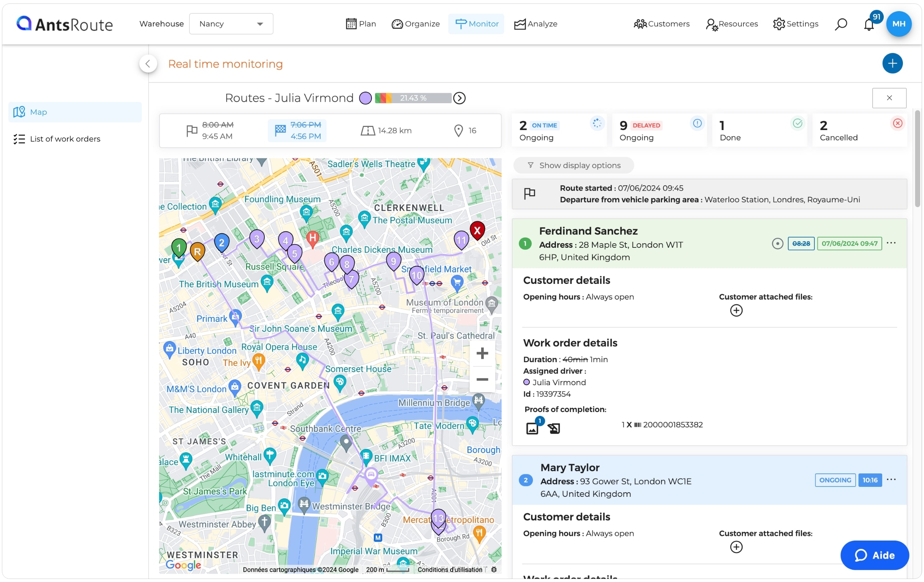Click Mary Taylor 10:16 time badge

tap(870, 480)
